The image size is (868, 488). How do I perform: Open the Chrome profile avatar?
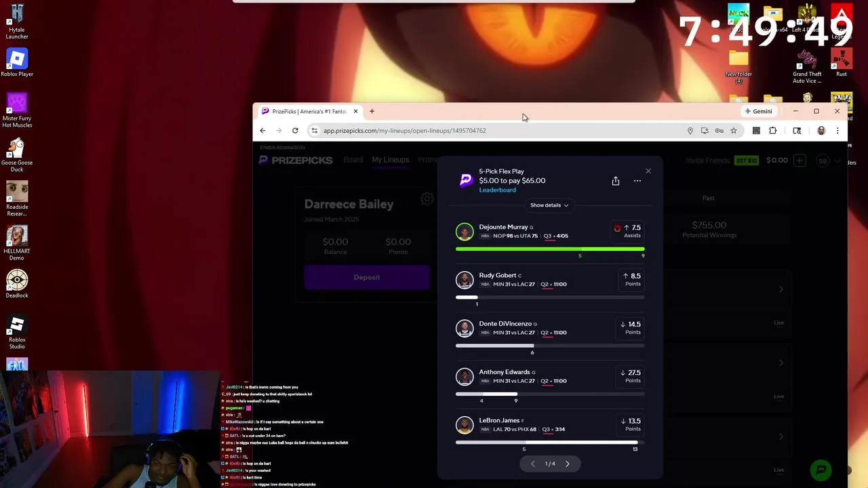pos(821,130)
